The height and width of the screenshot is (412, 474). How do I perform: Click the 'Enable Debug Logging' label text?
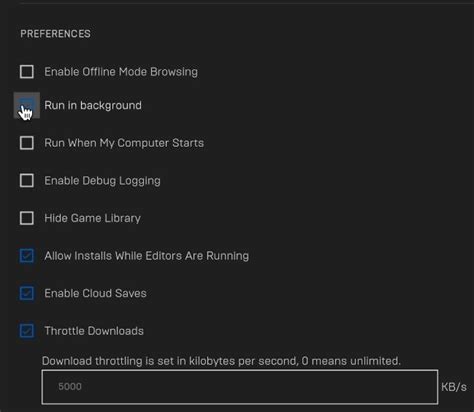coord(102,181)
